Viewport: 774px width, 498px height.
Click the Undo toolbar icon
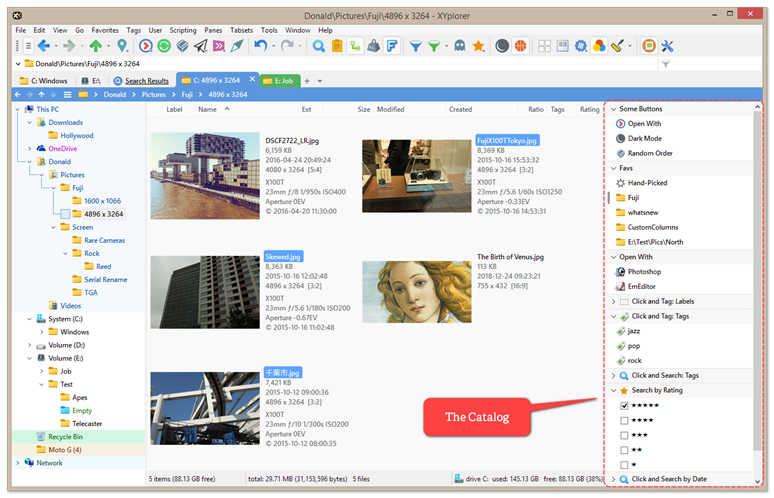261,46
